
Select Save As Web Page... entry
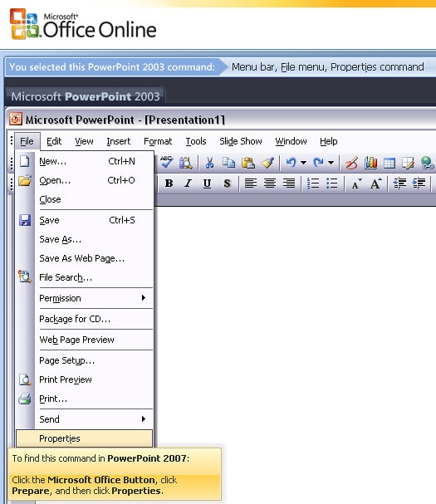[84, 258]
